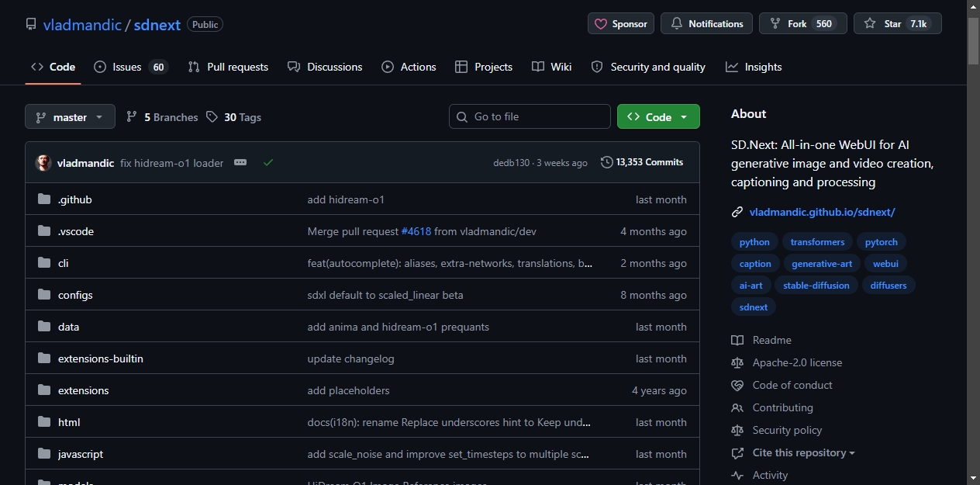View the 13,353 Commits history
980x485 pixels.
(642, 162)
